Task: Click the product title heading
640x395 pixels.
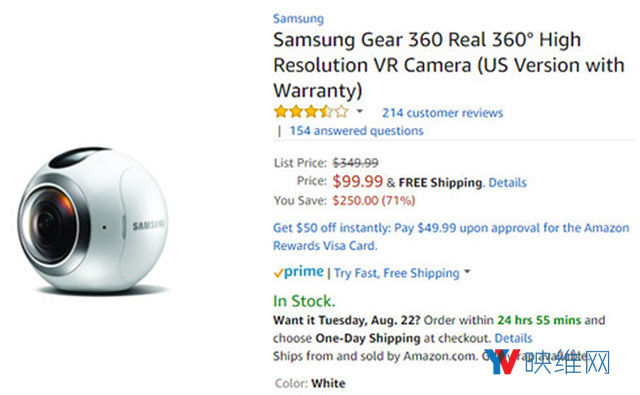Action: pos(449,65)
